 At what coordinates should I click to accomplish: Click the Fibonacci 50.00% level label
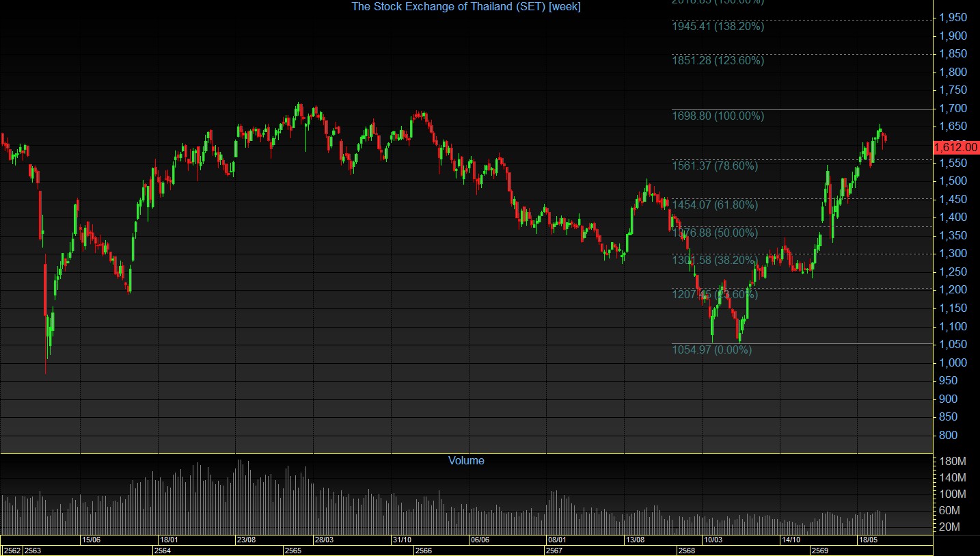click(x=715, y=233)
